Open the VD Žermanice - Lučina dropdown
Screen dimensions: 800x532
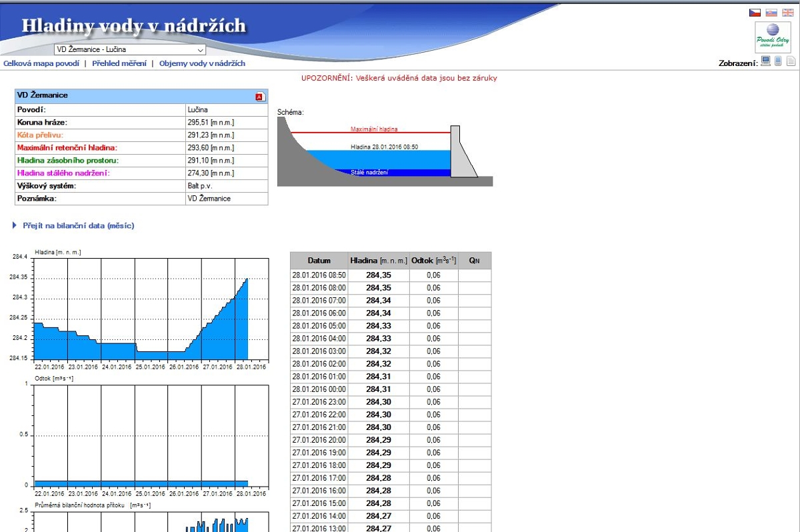click(129, 49)
